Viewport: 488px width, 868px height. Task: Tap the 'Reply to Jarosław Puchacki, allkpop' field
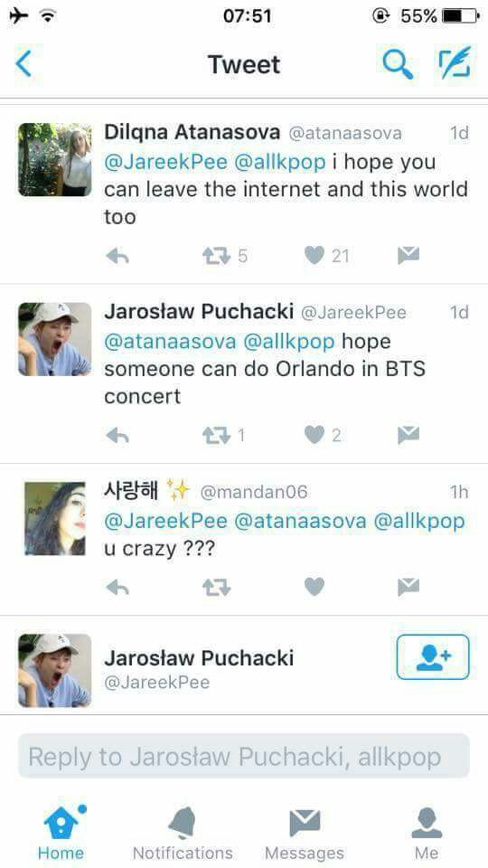pos(244,756)
